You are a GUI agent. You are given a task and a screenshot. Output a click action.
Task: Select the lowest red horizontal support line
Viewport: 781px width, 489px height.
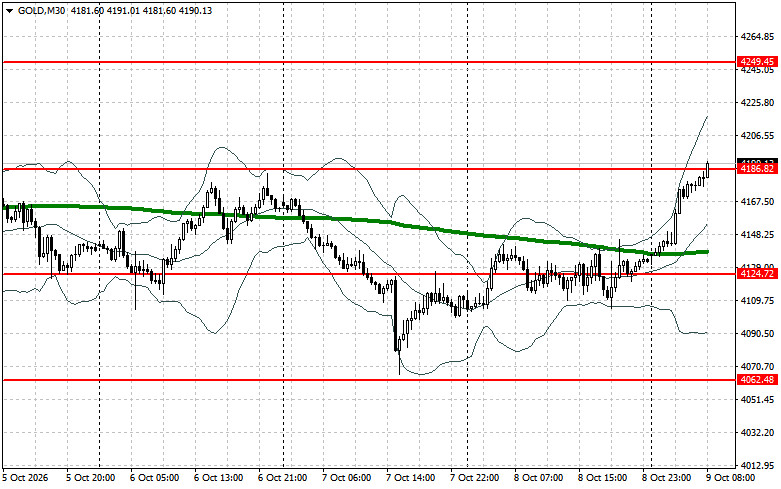pyautogui.click(x=369, y=380)
